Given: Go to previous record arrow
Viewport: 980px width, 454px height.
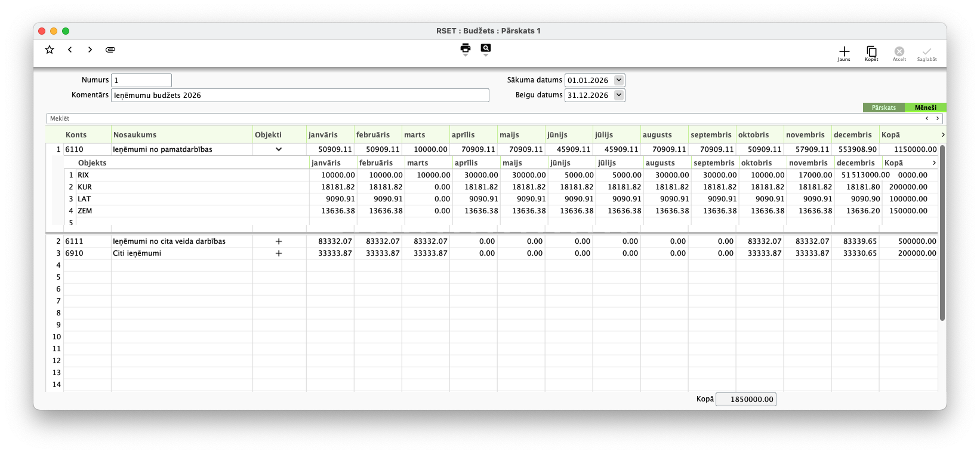Looking at the screenshot, I should point(70,50).
